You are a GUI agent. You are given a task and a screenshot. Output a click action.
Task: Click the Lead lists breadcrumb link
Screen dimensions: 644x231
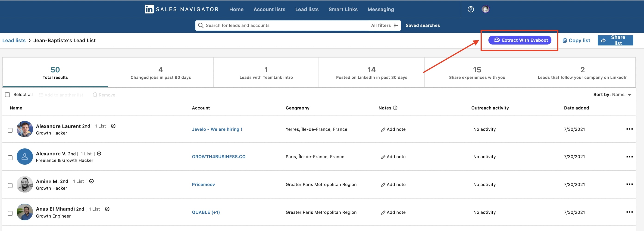(14, 40)
